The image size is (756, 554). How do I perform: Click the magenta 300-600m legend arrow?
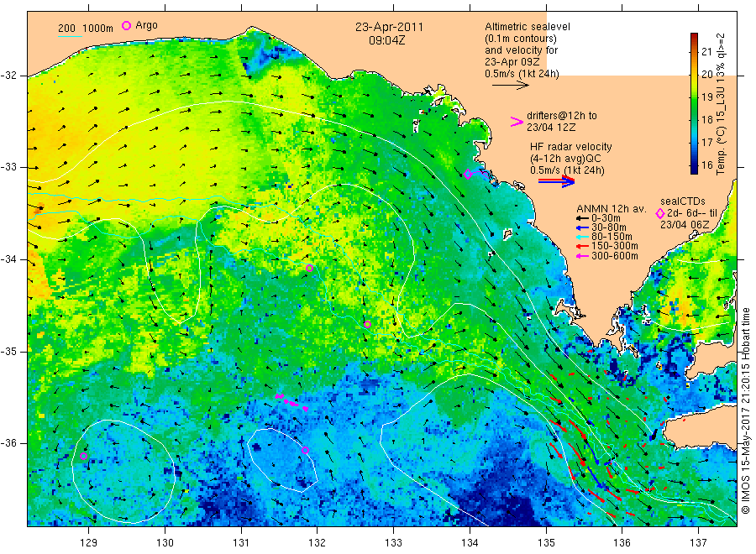coord(582,256)
